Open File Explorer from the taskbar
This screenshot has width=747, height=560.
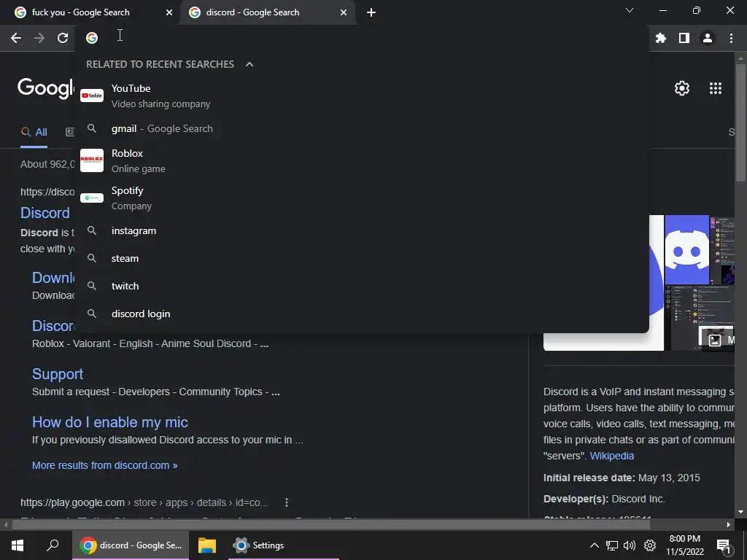tap(207, 545)
